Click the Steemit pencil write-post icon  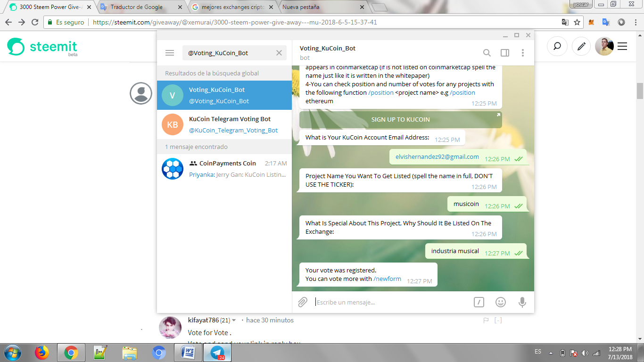pyautogui.click(x=582, y=46)
